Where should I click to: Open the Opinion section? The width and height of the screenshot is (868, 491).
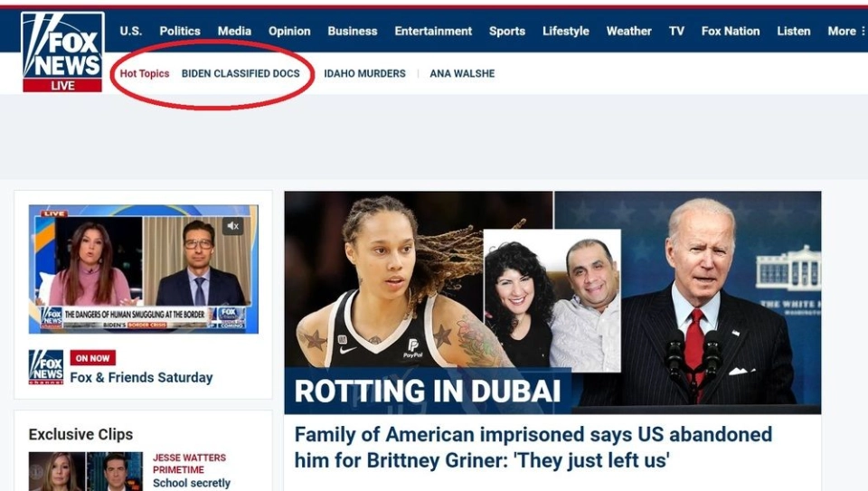(x=289, y=31)
